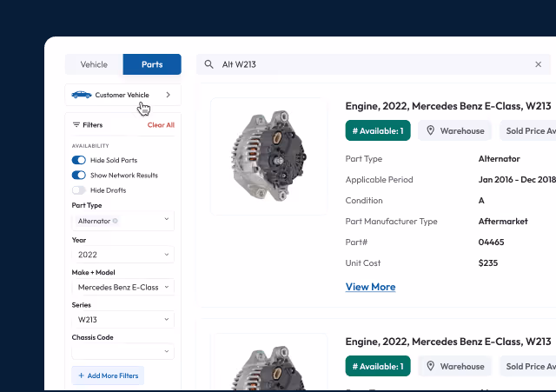This screenshot has height=392, width=556.
Task: Click the location pin in second Warehouse tag
Action: [431, 366]
